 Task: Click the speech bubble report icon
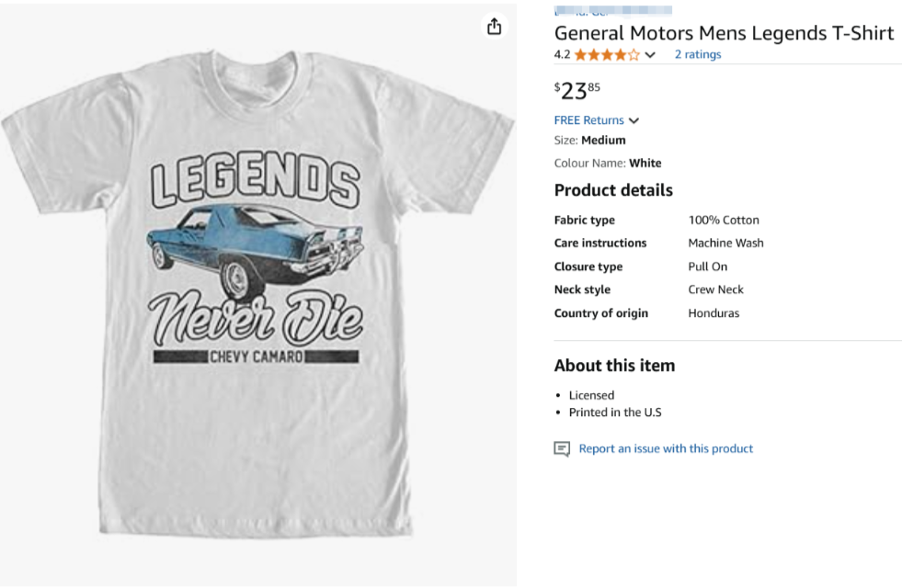(x=562, y=449)
